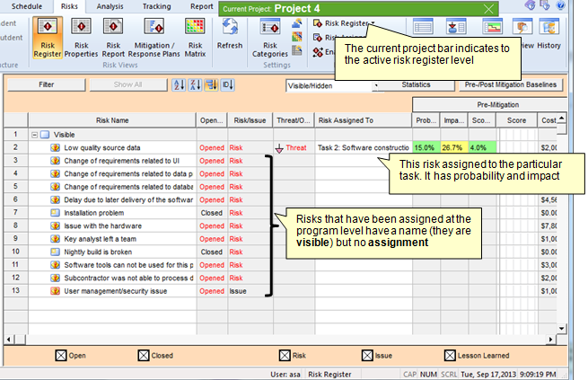Click the Refresh icon
Screen dimensions: 588x380
pos(229,36)
